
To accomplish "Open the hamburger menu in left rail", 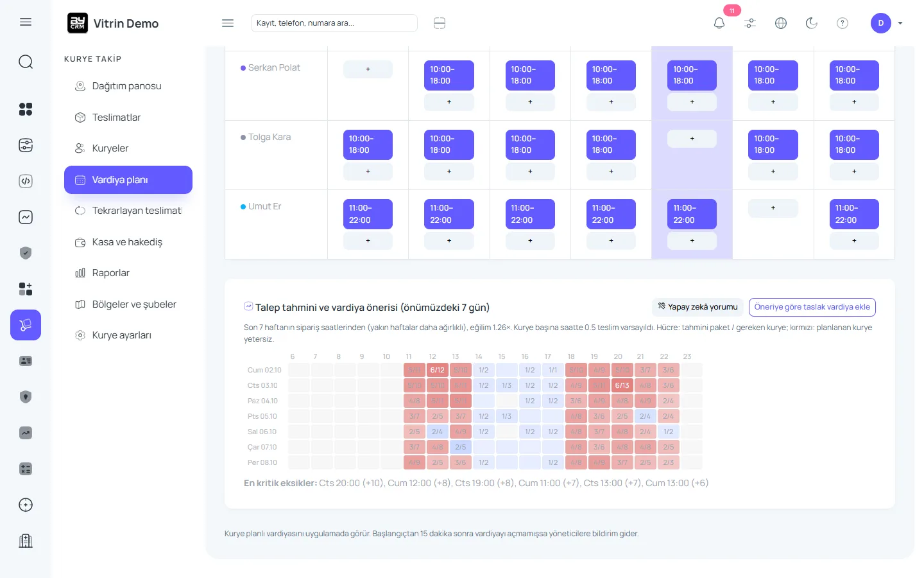I will coord(26,22).
